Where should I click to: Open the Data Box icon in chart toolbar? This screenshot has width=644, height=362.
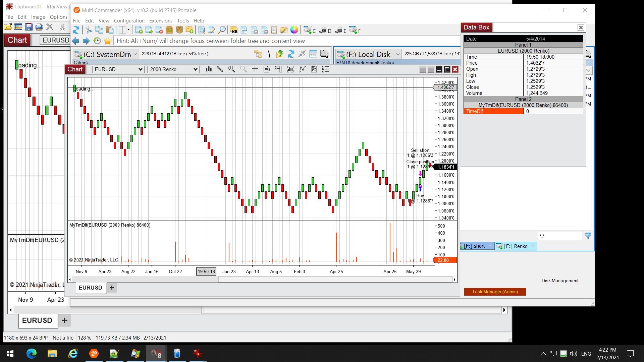267,69
